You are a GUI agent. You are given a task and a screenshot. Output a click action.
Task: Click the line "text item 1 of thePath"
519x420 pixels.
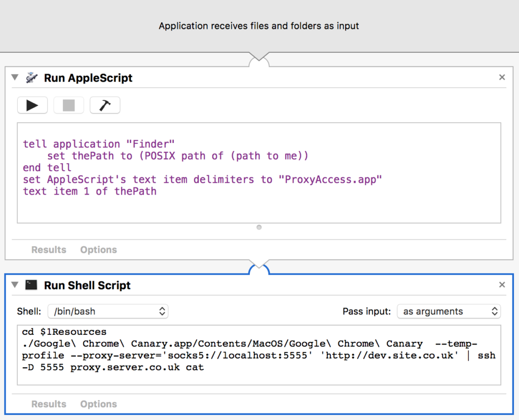pos(90,192)
